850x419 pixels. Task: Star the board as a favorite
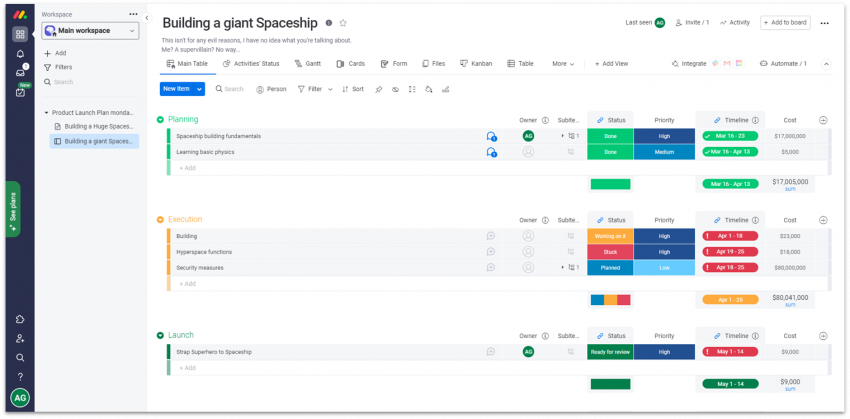pos(343,23)
